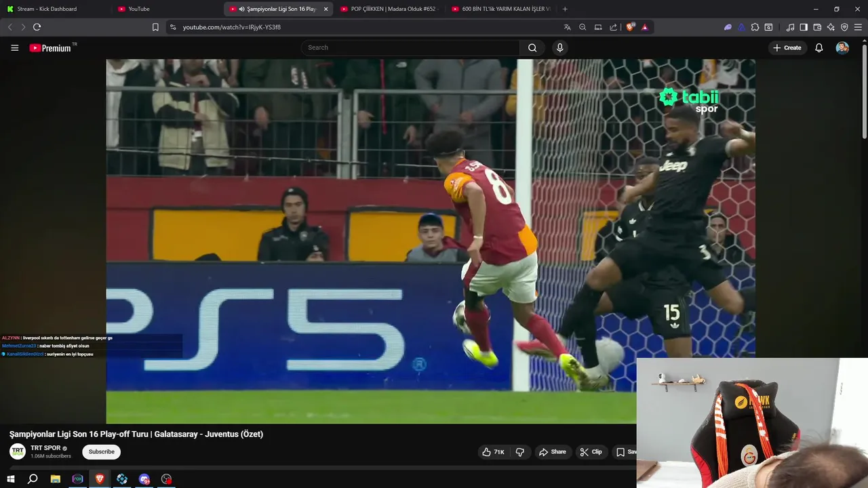Switch to POP ÇİİİKKEN Madara Olduk tab
Viewport: 868px width, 488px height.
coord(389,9)
